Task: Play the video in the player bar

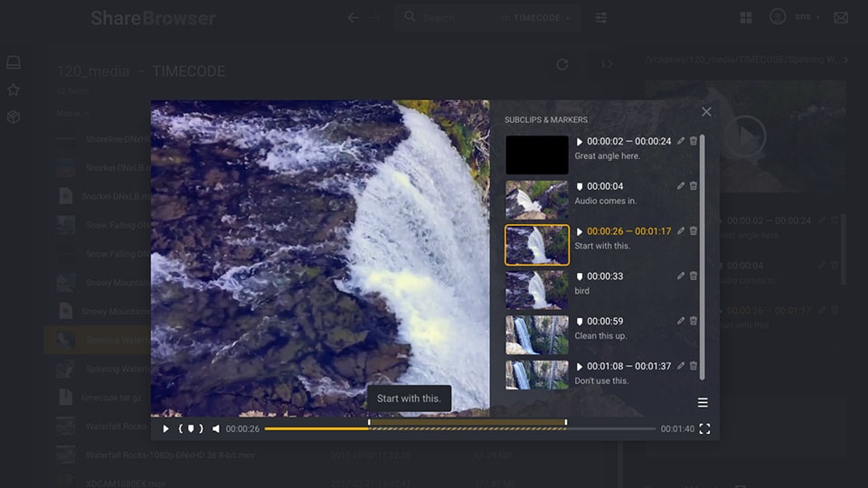Action: [165, 428]
